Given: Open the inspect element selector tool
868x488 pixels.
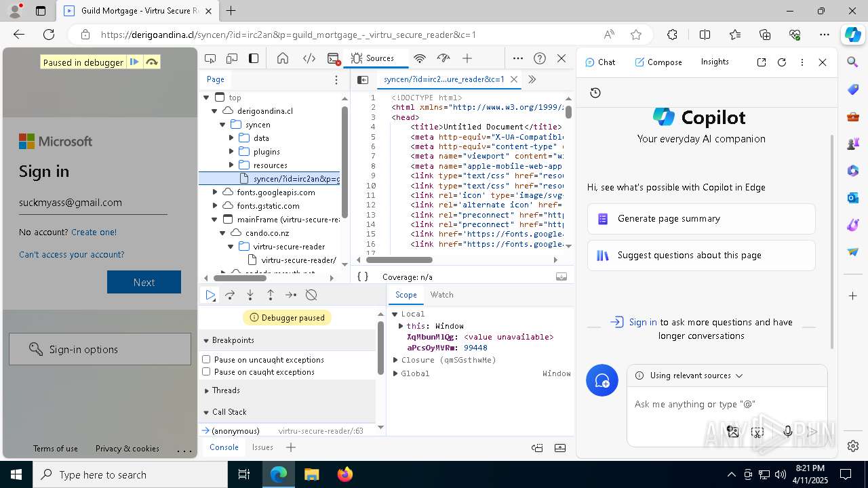Looking at the screenshot, I should click(210, 58).
